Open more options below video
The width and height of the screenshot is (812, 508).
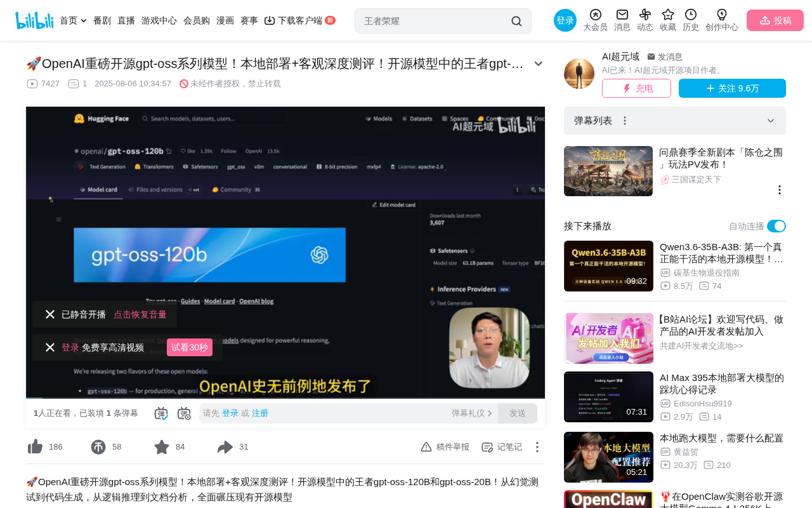coord(537,447)
